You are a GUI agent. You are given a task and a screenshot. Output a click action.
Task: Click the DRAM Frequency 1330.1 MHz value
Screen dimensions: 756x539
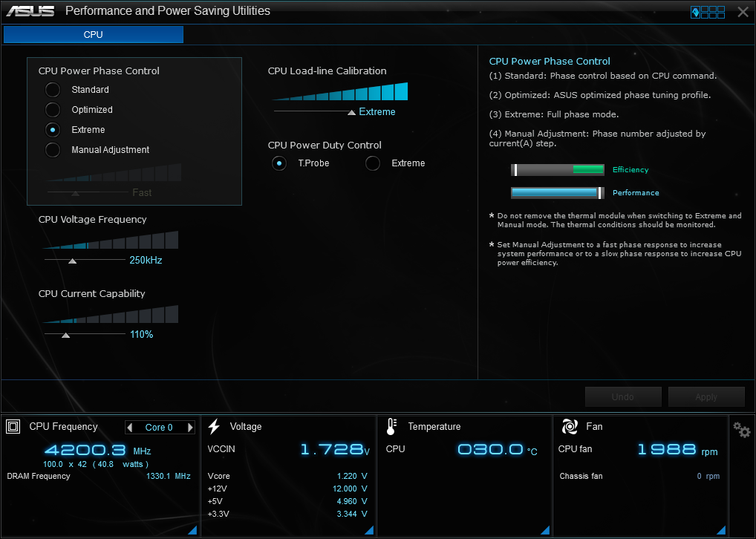[x=169, y=477]
